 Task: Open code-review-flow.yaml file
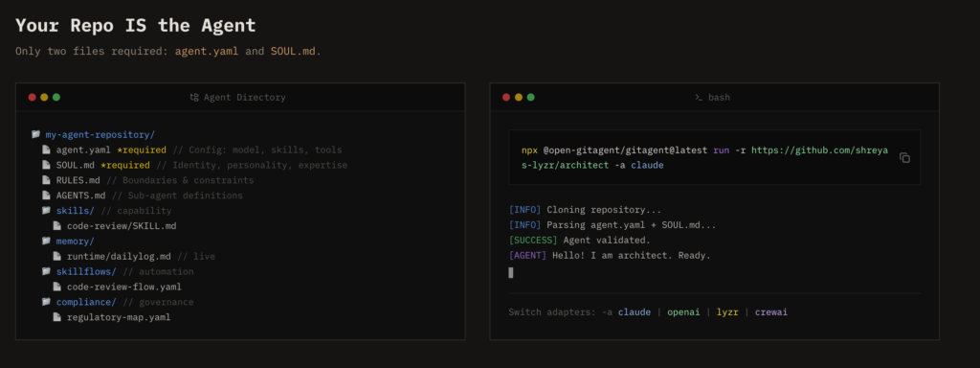click(x=124, y=287)
